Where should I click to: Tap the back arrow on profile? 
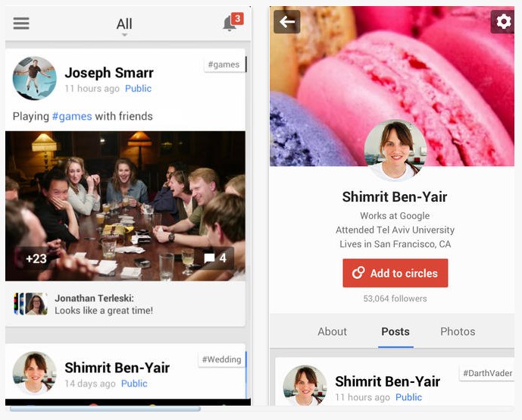[x=287, y=22]
